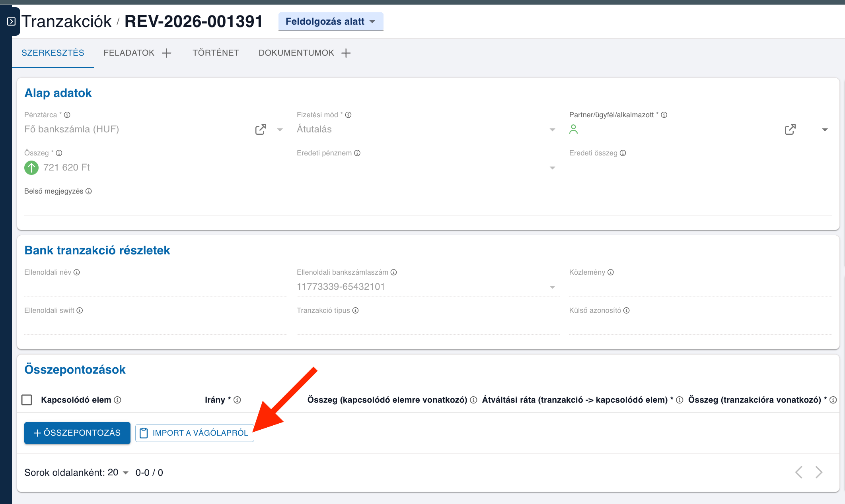Show info tooltip for Eredeti pénznem

(357, 153)
